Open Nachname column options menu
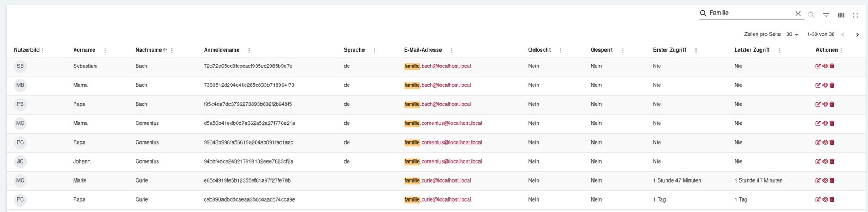Screen dimensions: 868x212 172,50
